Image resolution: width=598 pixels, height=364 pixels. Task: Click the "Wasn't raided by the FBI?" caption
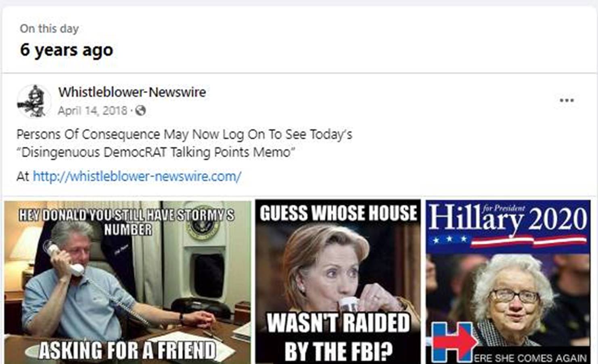339,337
